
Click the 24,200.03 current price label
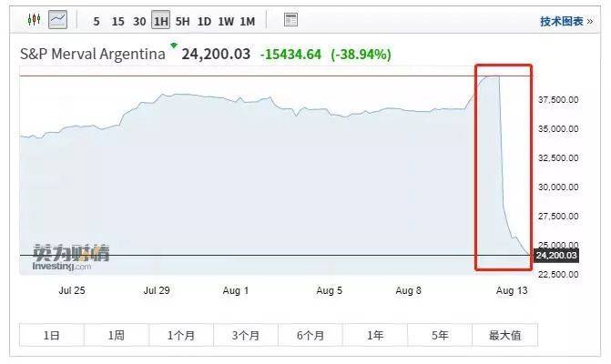pyautogui.click(x=557, y=256)
